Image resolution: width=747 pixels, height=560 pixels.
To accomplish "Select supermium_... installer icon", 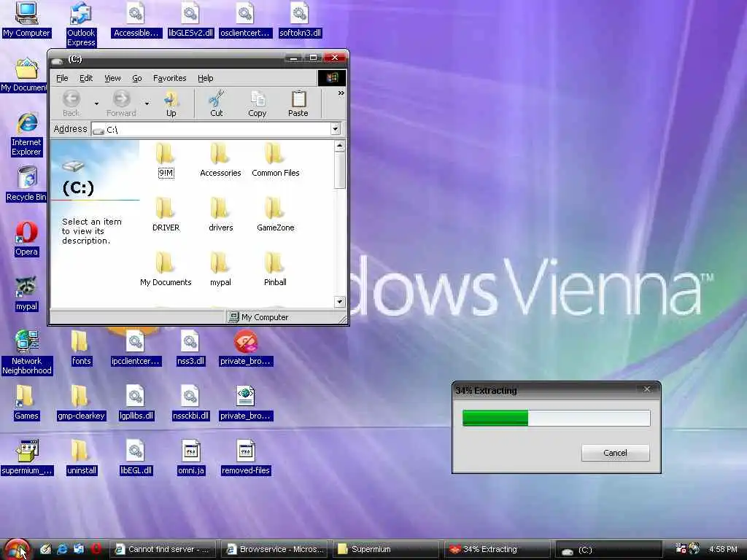I will pyautogui.click(x=27, y=458).
